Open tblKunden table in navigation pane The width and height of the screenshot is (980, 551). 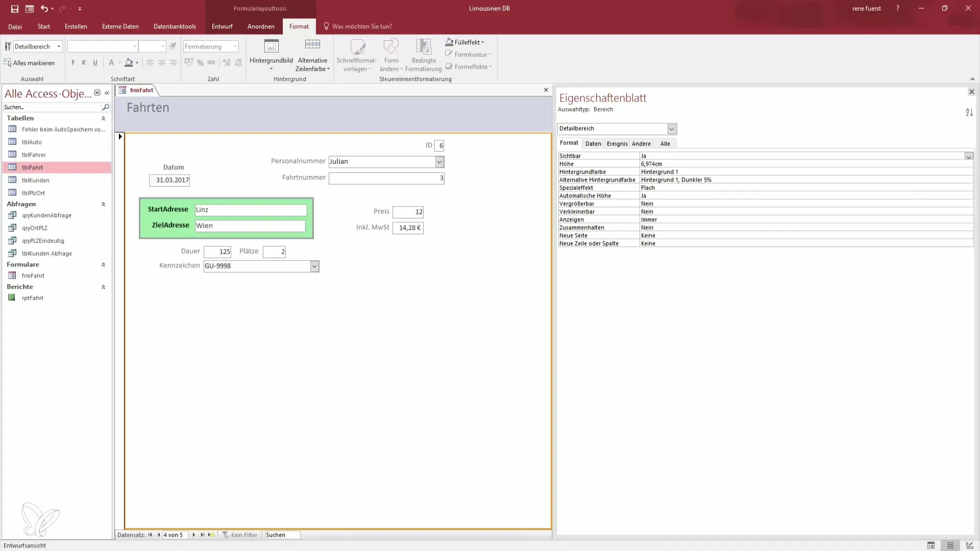(x=35, y=180)
